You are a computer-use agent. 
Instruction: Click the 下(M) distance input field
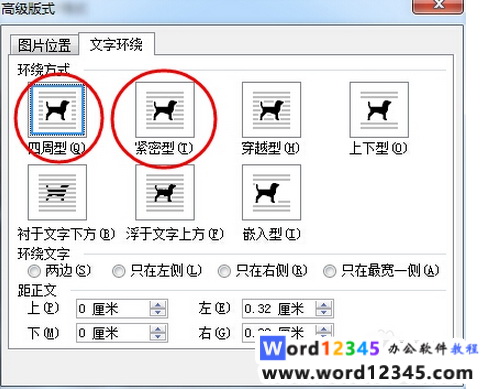(113, 333)
